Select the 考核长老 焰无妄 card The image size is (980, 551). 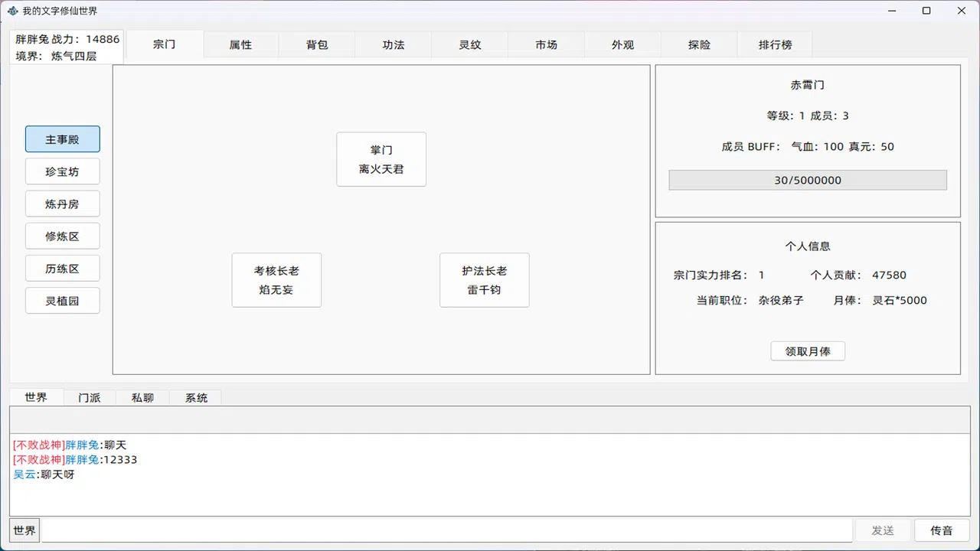(x=276, y=280)
